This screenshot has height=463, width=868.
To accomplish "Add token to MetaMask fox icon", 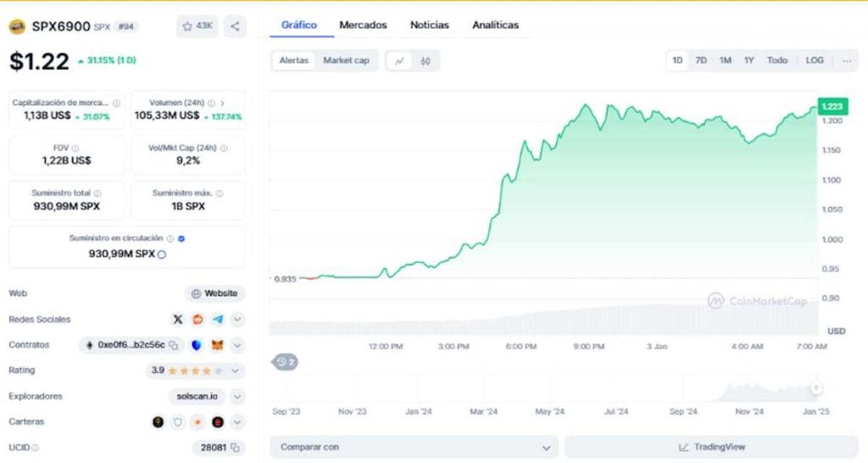I will click(x=218, y=345).
